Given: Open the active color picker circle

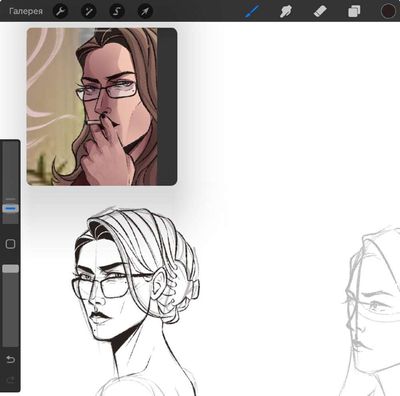Looking at the screenshot, I should coord(388,11).
